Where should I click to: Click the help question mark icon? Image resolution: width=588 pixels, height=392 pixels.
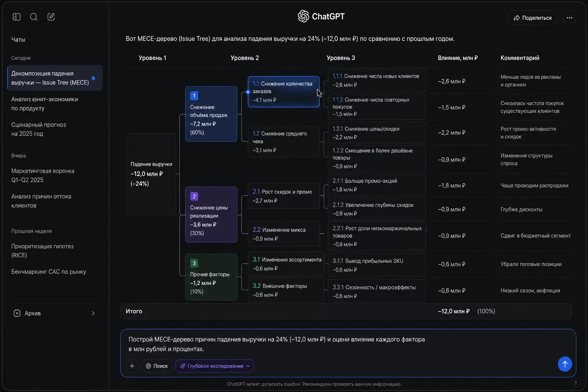575,383
